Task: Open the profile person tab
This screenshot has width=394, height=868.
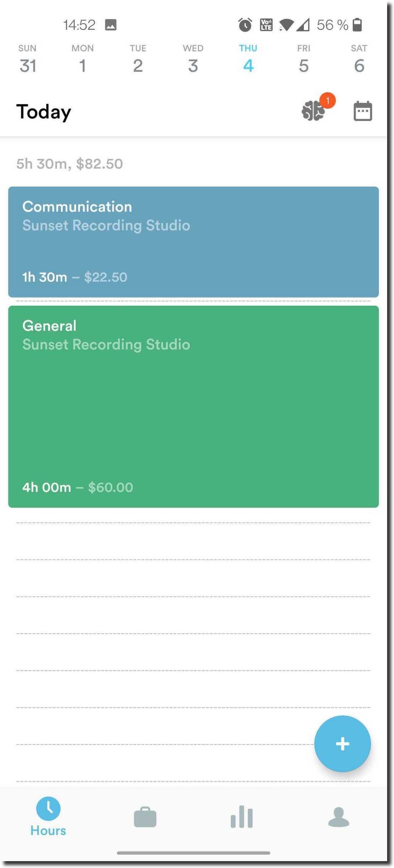Action: click(339, 818)
